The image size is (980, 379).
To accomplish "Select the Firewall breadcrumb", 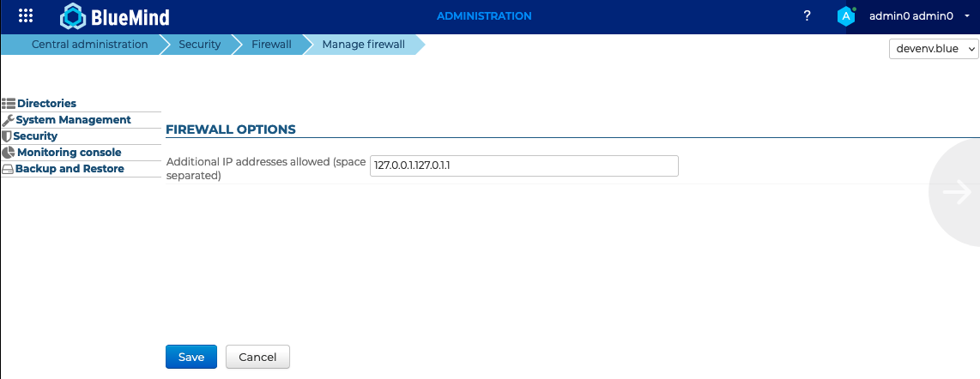I will (271, 45).
